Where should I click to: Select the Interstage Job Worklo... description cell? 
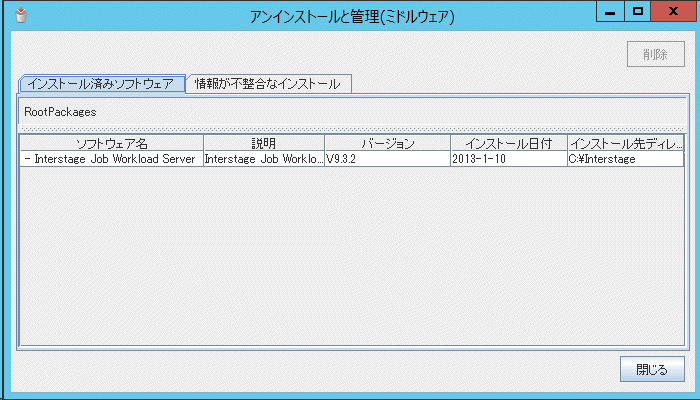[x=264, y=159]
